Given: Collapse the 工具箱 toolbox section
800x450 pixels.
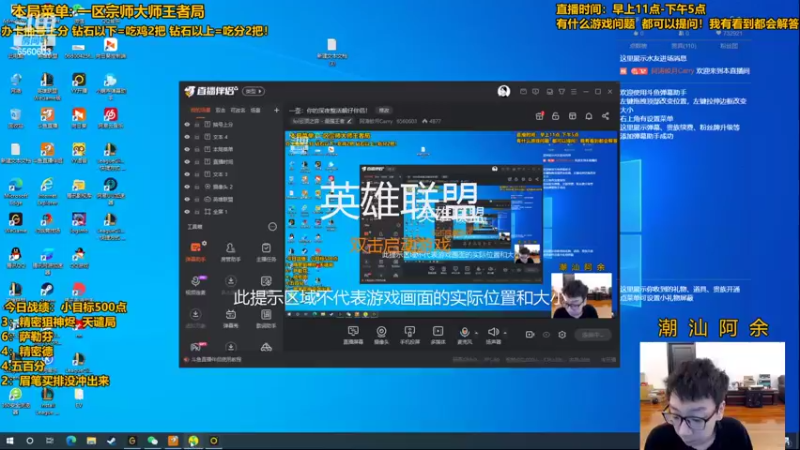Looking at the screenshot, I should pyautogui.click(x=272, y=227).
